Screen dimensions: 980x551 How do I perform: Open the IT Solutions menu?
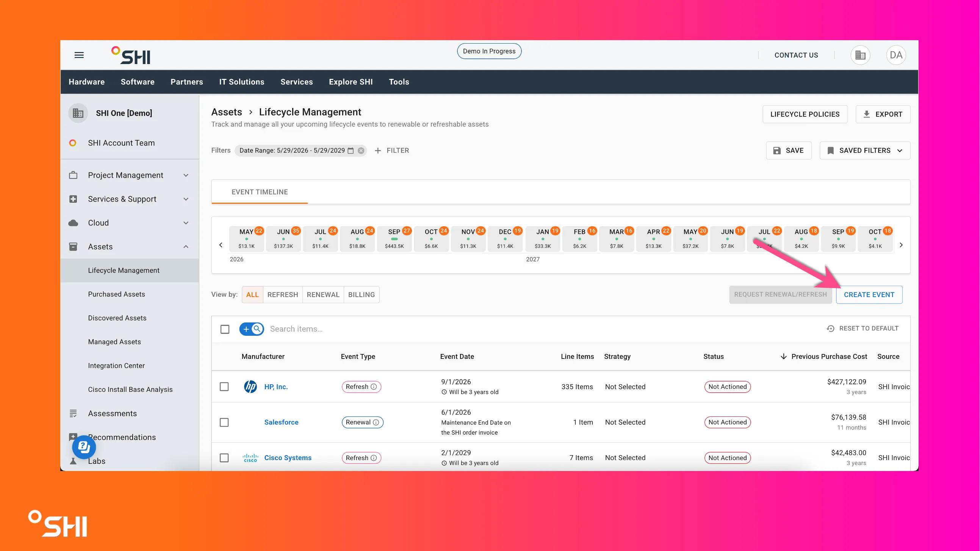click(x=241, y=82)
